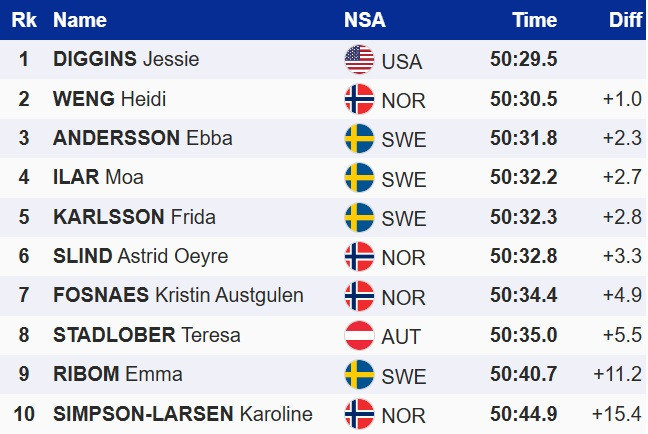Viewport: 648px width, 434px height.
Task: Click the Sweden flag for Frida Karlsson
Action: pyautogui.click(x=359, y=217)
